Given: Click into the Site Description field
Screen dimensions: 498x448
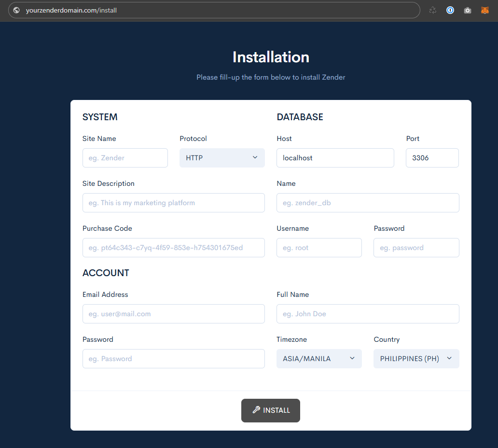Looking at the screenshot, I should (173, 203).
